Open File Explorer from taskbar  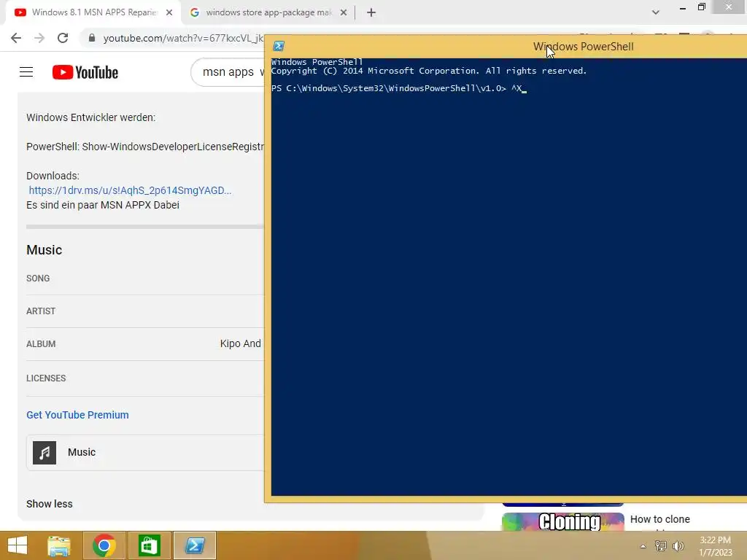click(60, 545)
